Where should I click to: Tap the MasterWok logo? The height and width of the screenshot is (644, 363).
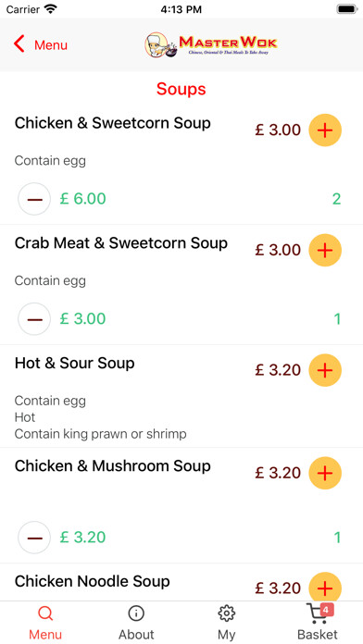211,44
